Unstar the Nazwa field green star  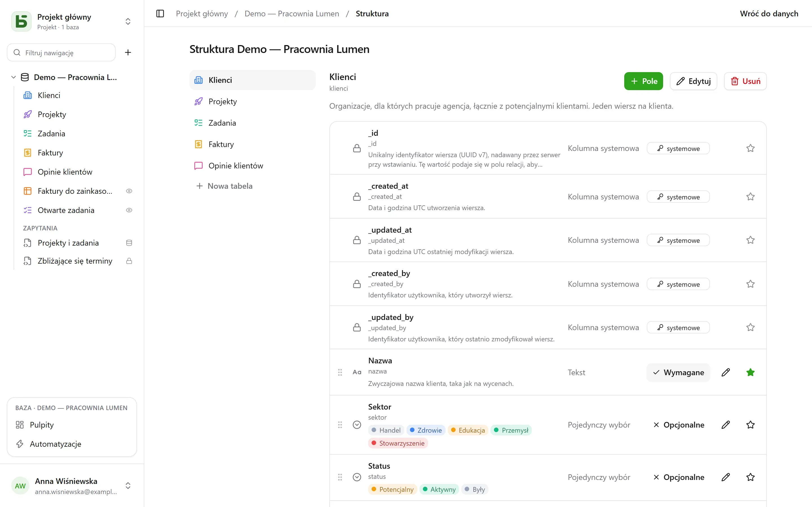coord(751,372)
